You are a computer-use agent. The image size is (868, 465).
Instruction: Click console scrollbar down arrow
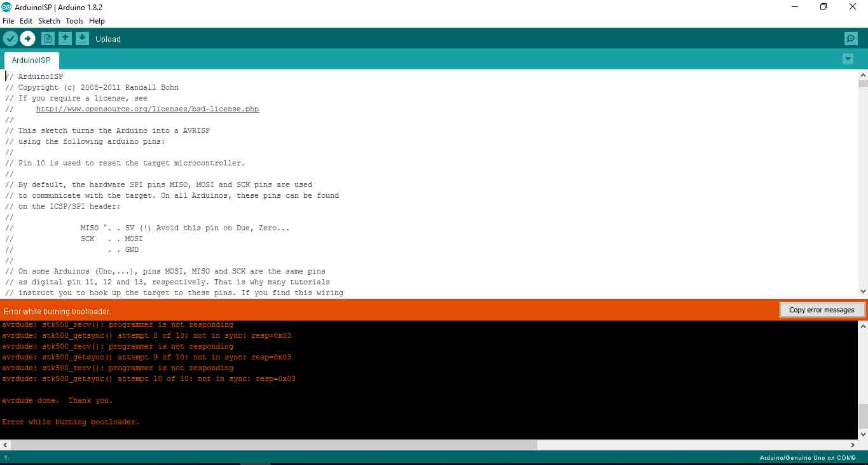tap(863, 434)
